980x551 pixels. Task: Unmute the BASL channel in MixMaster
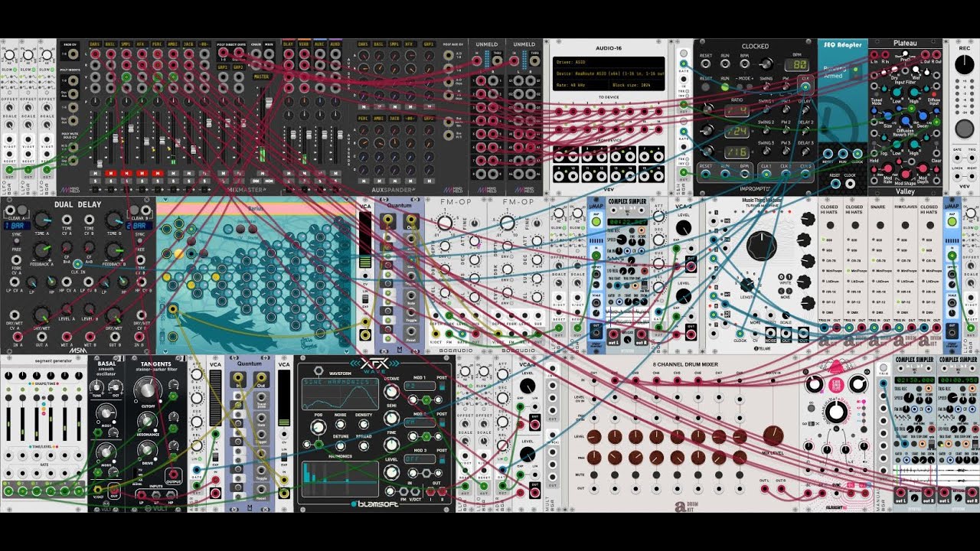[111, 173]
